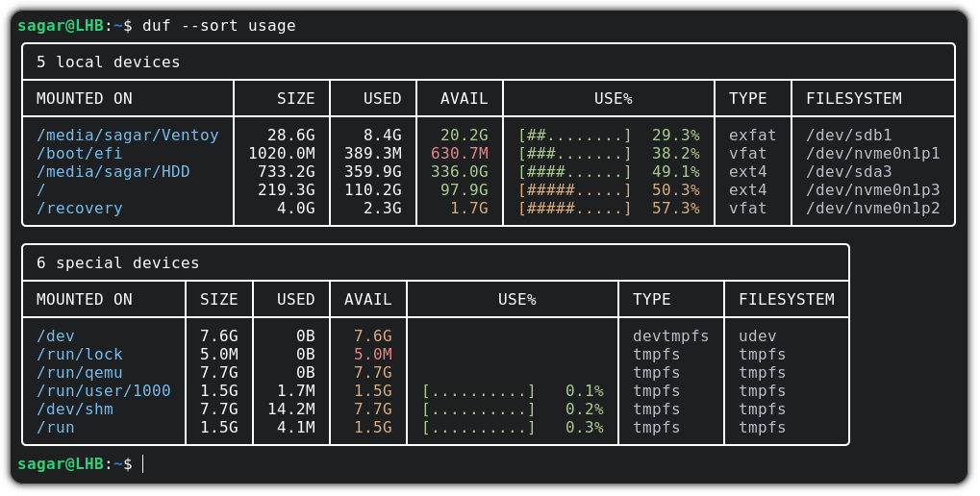Screen dimensions: 980x496
Task: Click the /recovery 57.3% usage bar
Action: [x=574, y=209]
